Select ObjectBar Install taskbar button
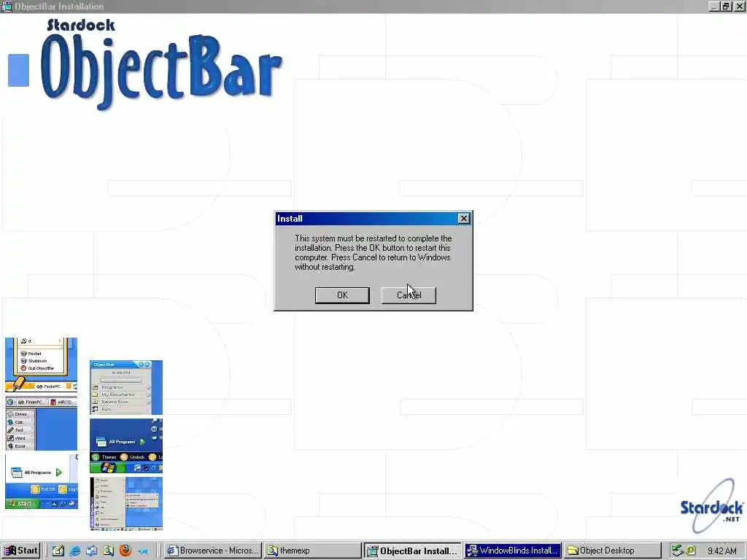Image resolution: width=747 pixels, height=560 pixels. [x=413, y=551]
